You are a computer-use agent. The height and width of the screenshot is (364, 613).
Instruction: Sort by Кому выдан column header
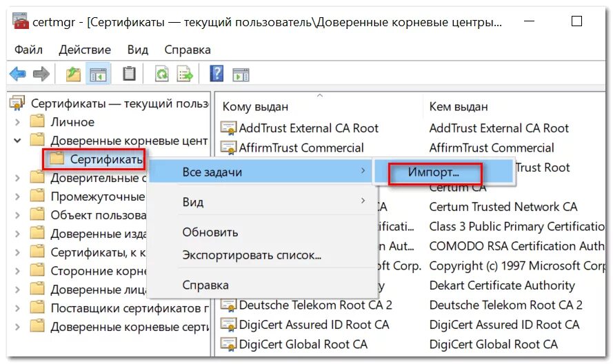tap(319, 106)
